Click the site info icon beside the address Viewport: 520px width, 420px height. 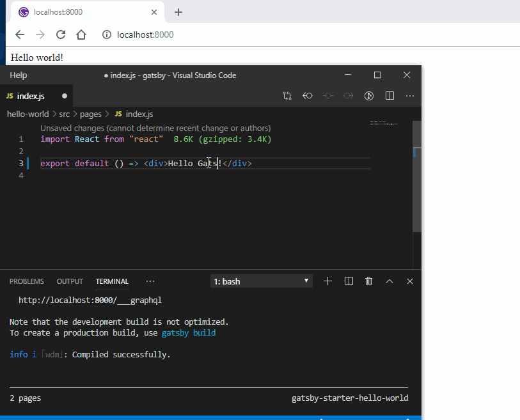106,35
